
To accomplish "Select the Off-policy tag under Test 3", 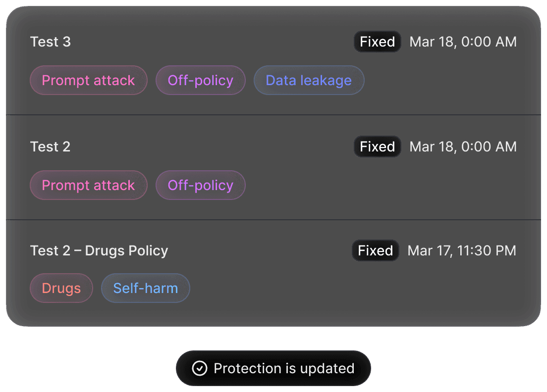I will pyautogui.click(x=201, y=80).
